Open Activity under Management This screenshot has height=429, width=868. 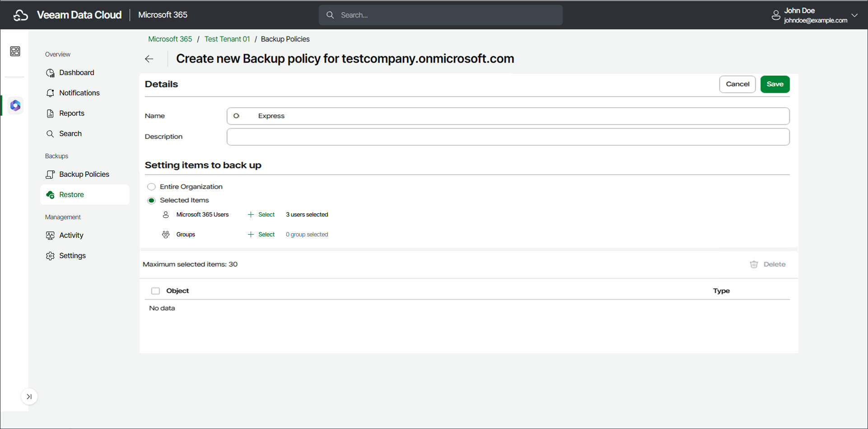pyautogui.click(x=71, y=236)
